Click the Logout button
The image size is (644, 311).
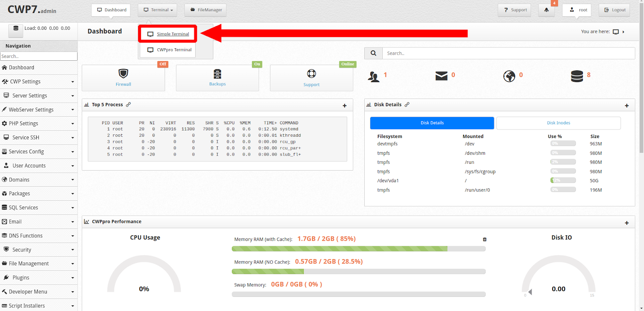click(614, 10)
